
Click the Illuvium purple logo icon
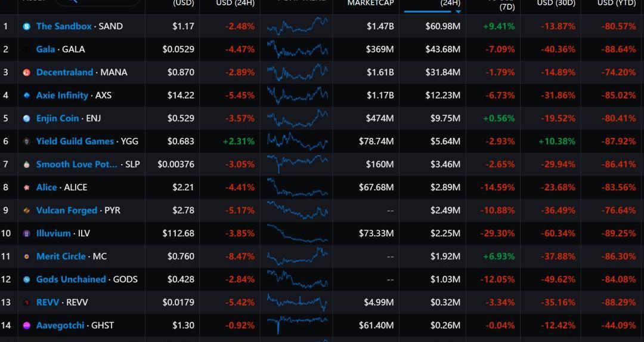click(26, 233)
